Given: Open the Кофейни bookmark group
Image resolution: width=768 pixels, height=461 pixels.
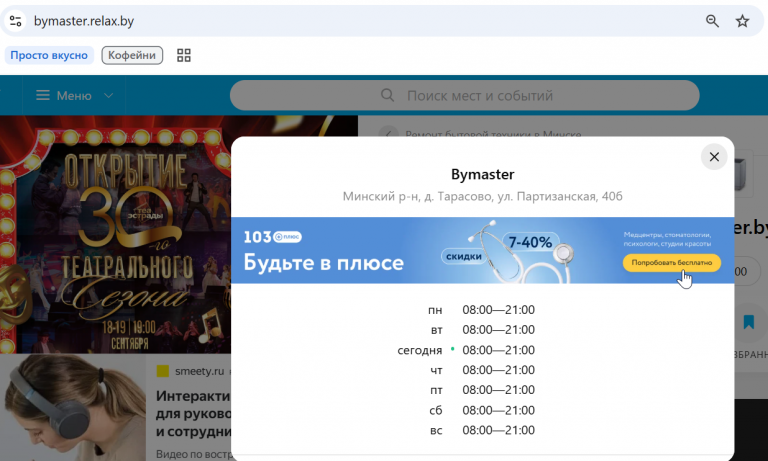Looking at the screenshot, I should 132,55.
